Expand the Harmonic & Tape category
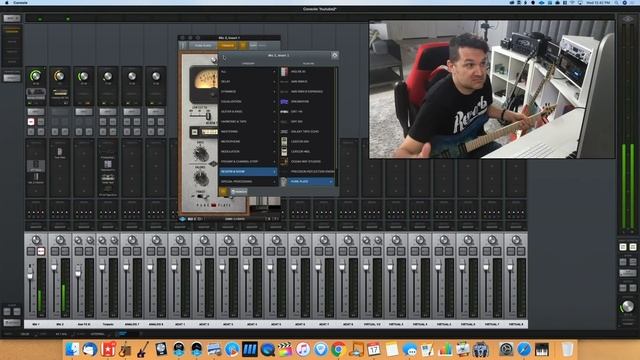 [248, 122]
